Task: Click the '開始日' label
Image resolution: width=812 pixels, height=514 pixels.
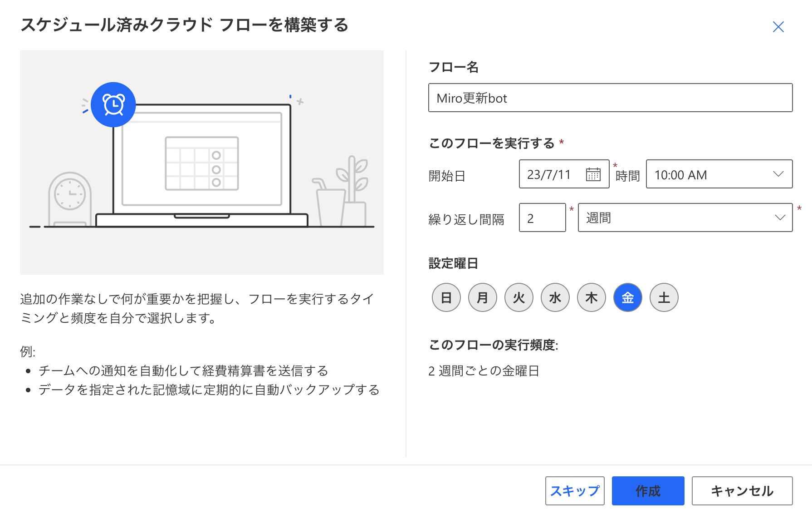Action: point(447,176)
